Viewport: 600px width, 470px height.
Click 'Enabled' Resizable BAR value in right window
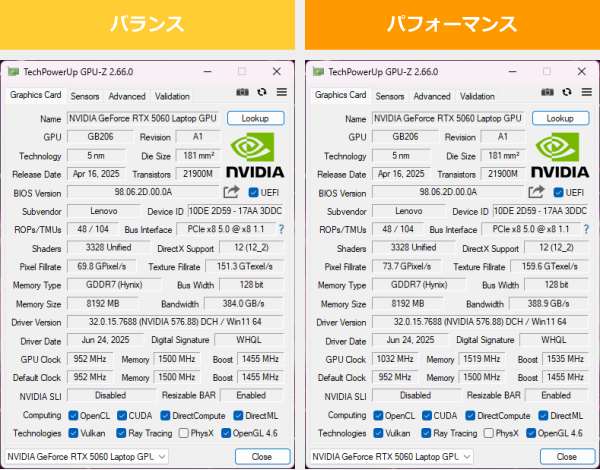[x=557, y=395]
